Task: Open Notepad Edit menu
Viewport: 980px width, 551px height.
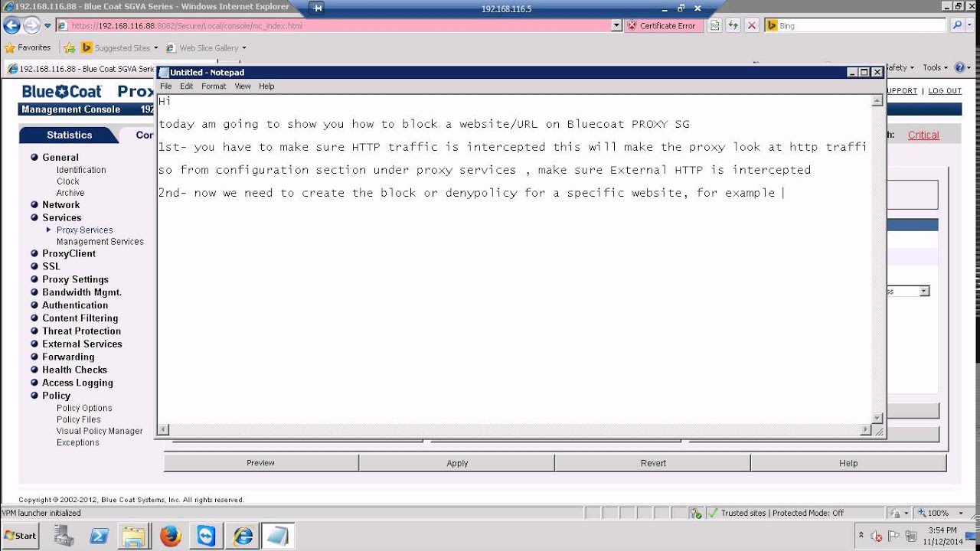Action: 186,86
